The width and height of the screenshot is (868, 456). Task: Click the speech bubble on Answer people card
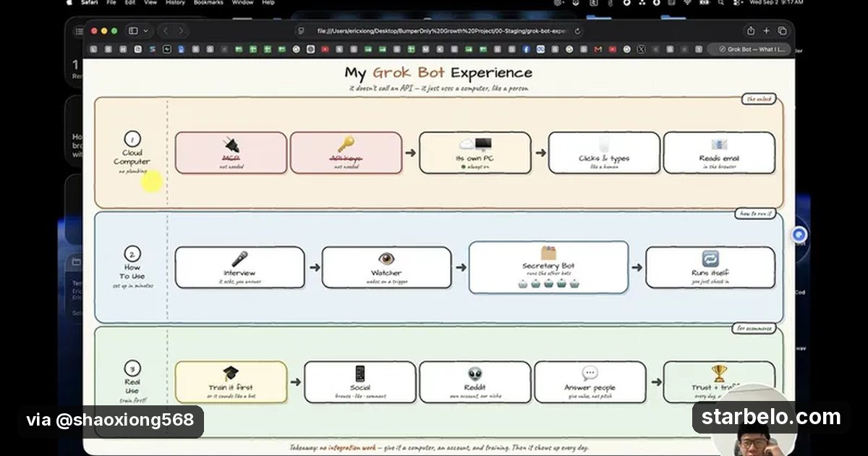pos(590,373)
